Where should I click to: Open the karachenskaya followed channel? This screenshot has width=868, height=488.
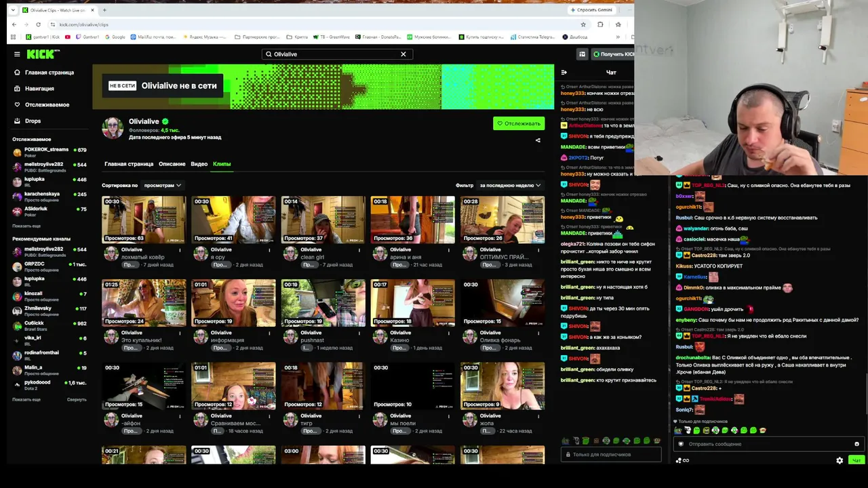[x=50, y=197]
